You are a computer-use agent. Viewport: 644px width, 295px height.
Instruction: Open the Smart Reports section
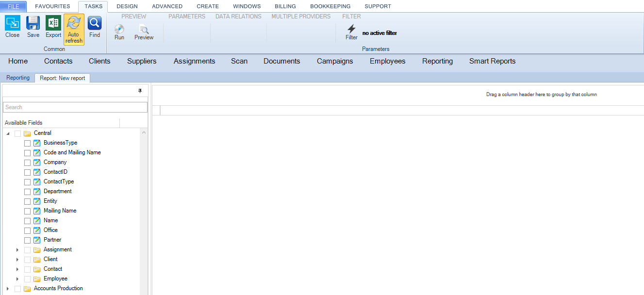click(x=492, y=61)
